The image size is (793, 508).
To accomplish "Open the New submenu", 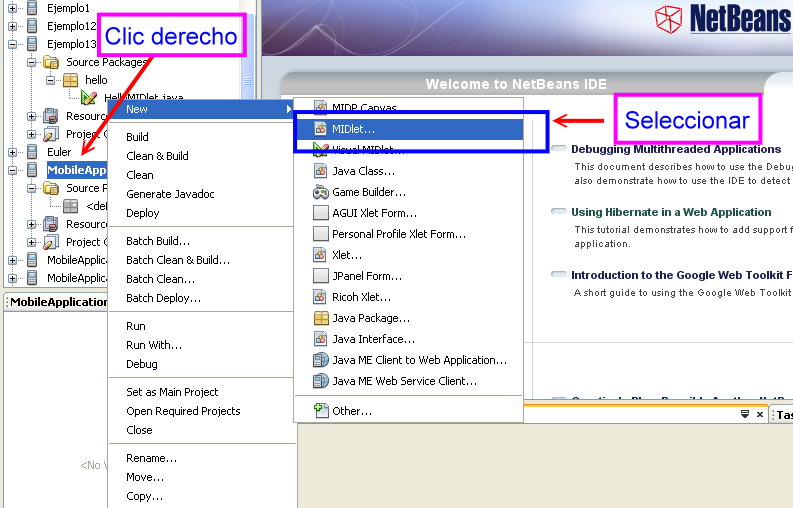I will click(x=201, y=109).
